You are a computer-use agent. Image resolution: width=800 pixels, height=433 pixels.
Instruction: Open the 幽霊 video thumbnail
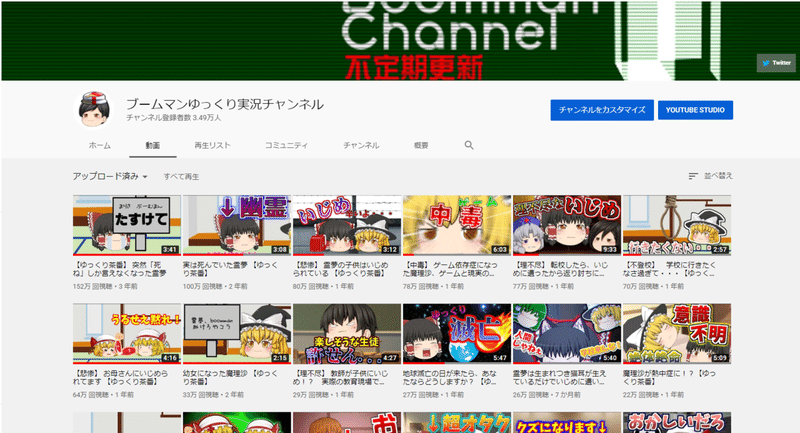coord(237,225)
